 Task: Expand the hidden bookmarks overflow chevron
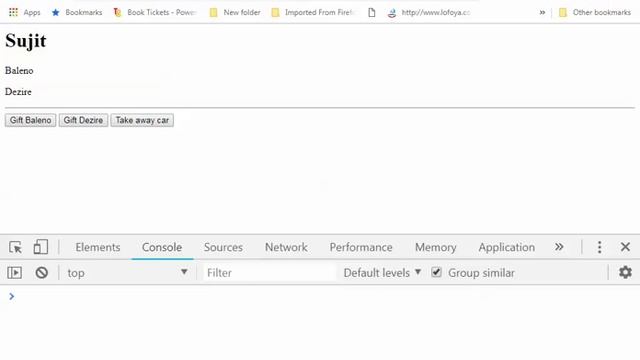[x=542, y=12]
